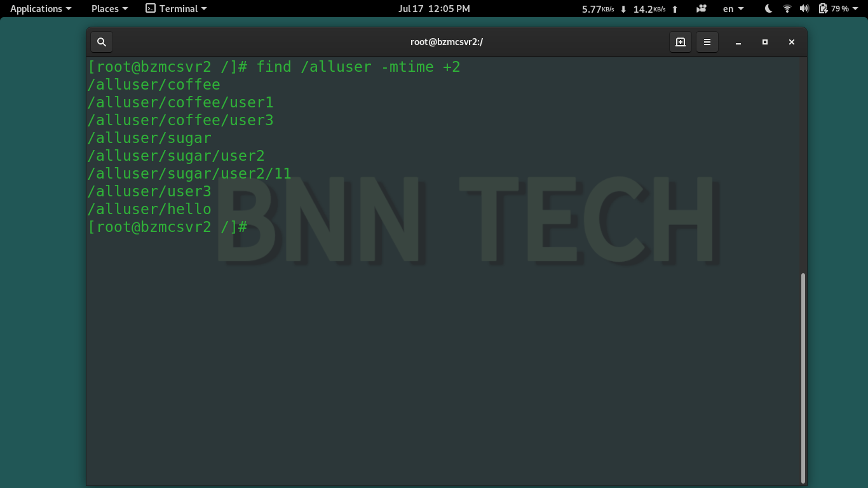Click the upload speed arrow icon
The width and height of the screenshot is (868, 488).
pos(674,9)
